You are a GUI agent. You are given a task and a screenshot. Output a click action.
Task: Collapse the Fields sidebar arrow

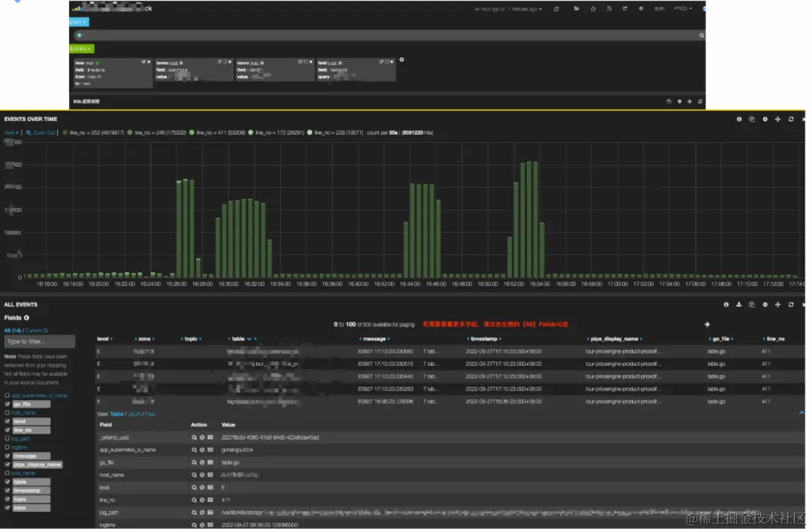point(26,318)
